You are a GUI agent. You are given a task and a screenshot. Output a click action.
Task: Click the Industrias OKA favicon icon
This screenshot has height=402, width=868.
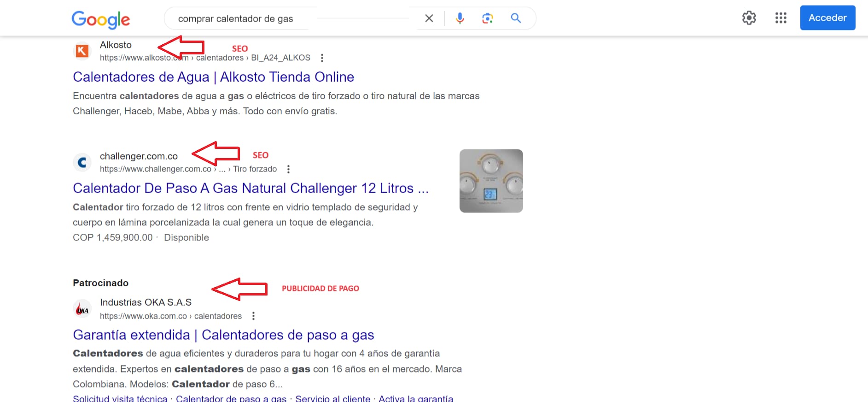pos(82,309)
